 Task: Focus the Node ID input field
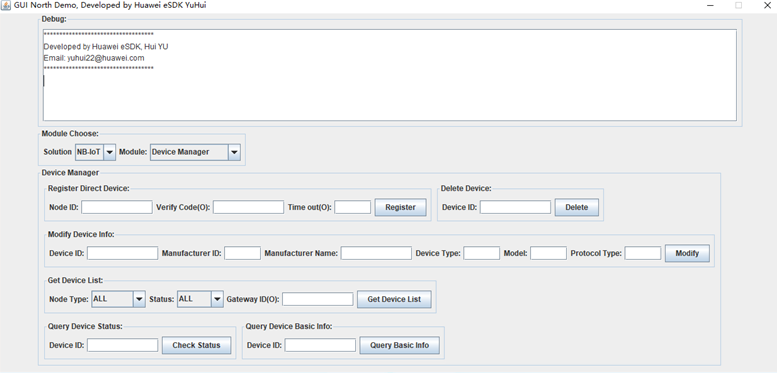(x=117, y=207)
